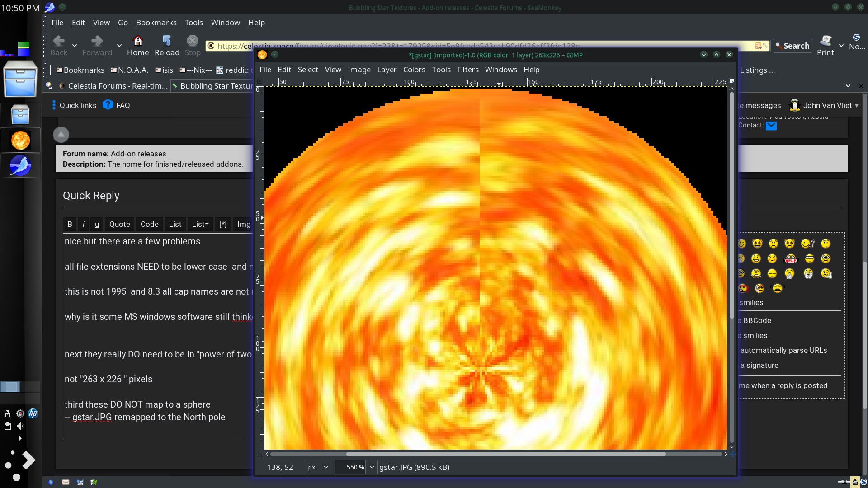Click GIMP's horizontal scrollbar thumb
The width and height of the screenshot is (868, 488).
(x=506, y=454)
